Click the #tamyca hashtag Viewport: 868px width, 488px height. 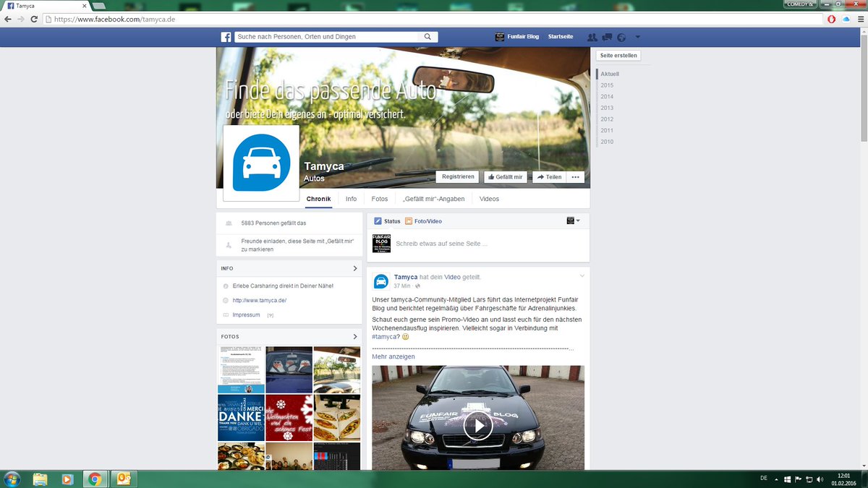[x=384, y=337]
